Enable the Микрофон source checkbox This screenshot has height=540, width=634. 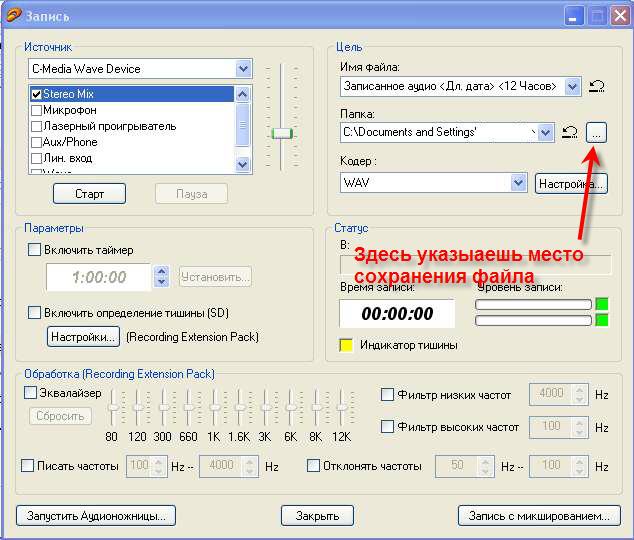[36, 110]
